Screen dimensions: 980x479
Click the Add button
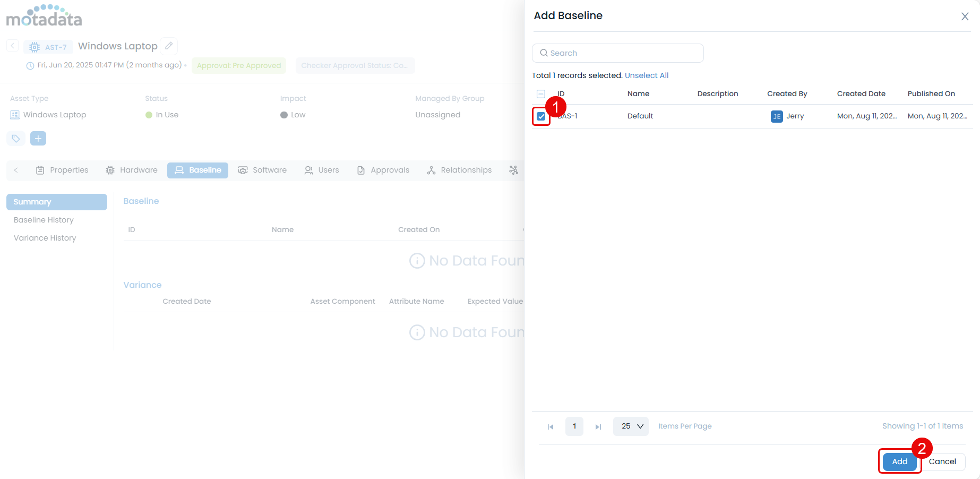pyautogui.click(x=899, y=461)
